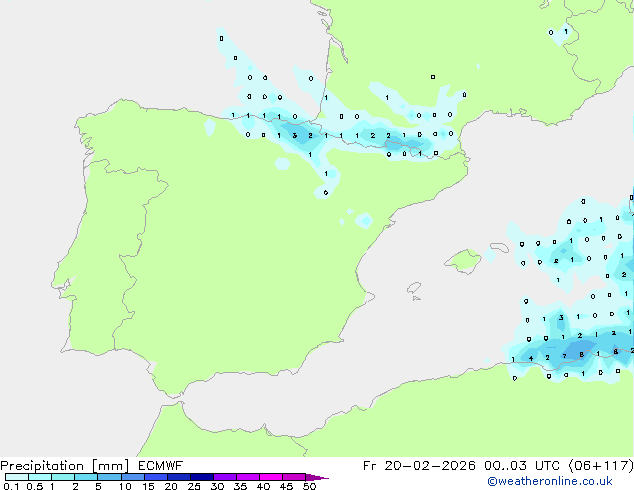The height and width of the screenshot is (490, 634).
Task: Click the '25' legend scale label
Action: coord(194,486)
